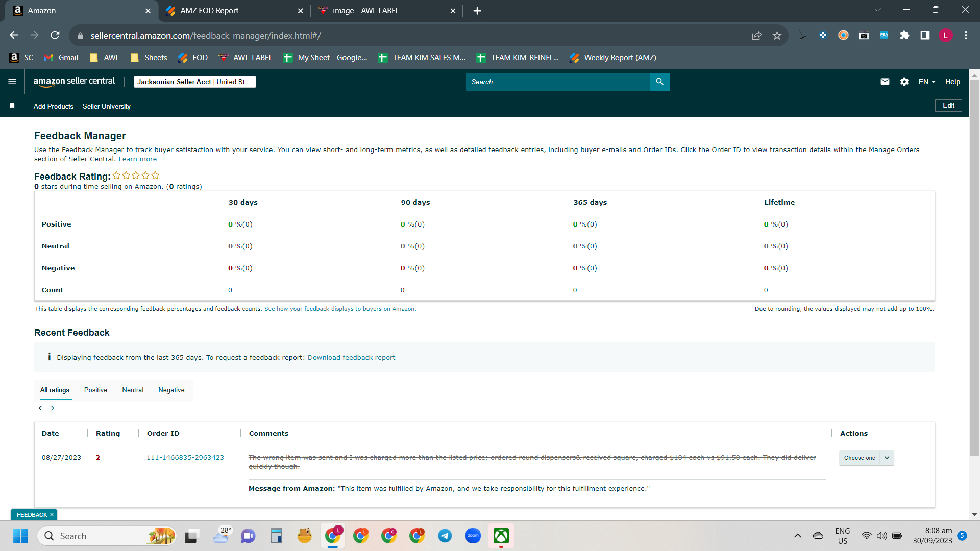
Task: Open the EOD bookmark
Action: click(193, 58)
